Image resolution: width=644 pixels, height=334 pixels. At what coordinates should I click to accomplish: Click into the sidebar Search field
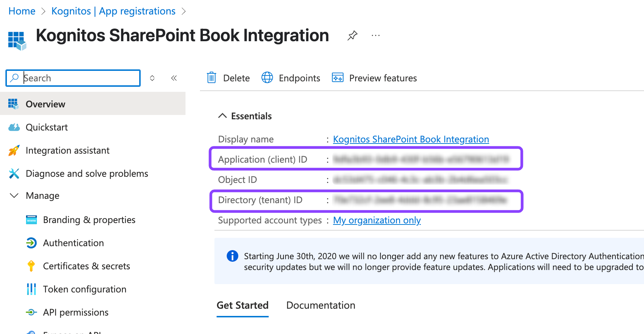pyautogui.click(x=80, y=78)
